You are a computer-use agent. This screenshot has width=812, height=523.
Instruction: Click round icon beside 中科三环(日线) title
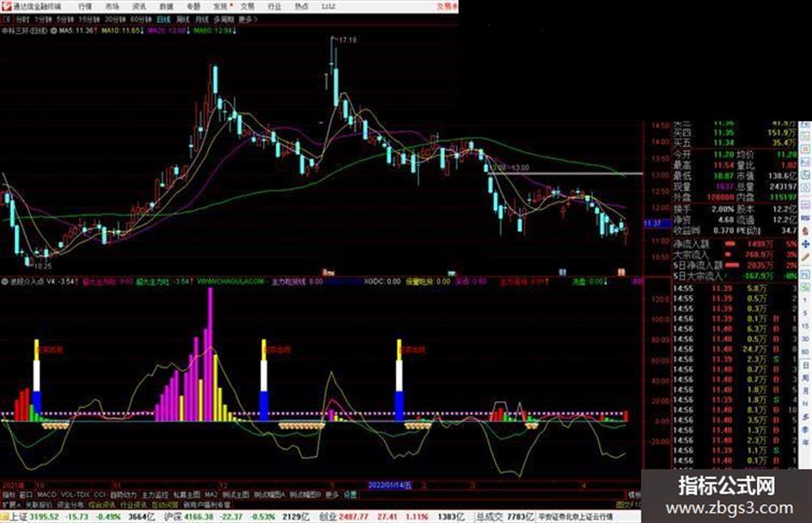(52, 31)
